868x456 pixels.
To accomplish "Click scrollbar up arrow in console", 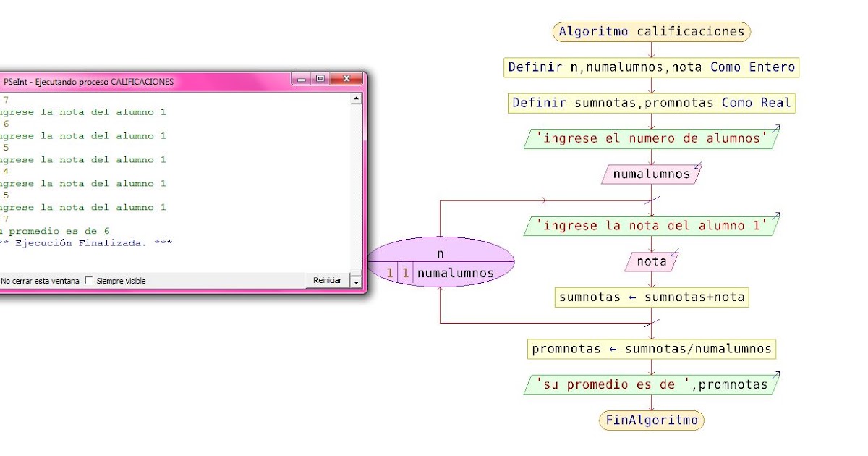I will [355, 96].
